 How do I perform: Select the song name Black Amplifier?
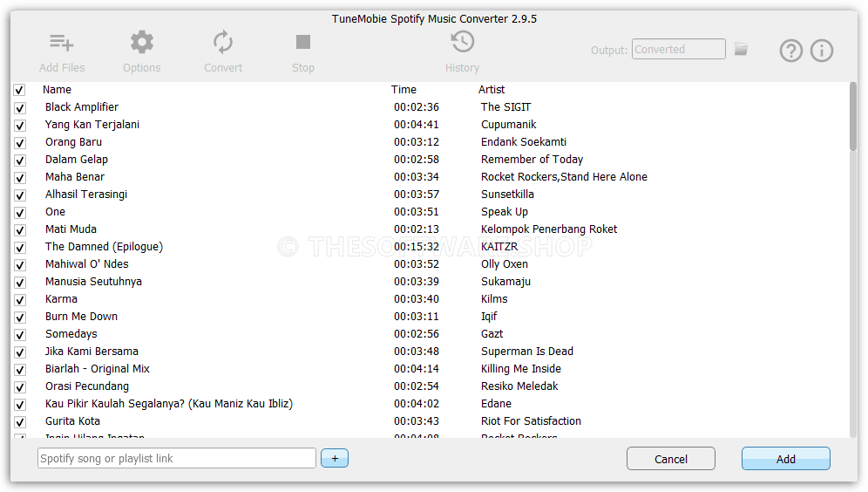click(x=82, y=107)
